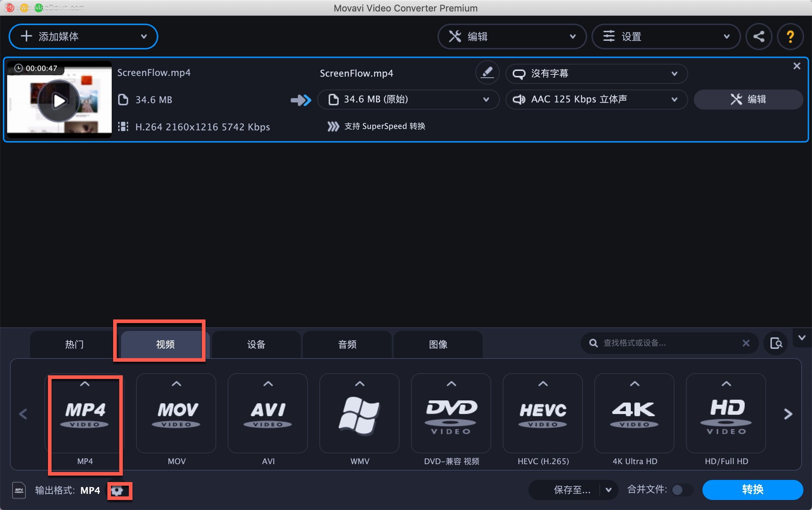The height and width of the screenshot is (510, 812).
Task: Toggle the merge files switch
Action: coord(682,490)
